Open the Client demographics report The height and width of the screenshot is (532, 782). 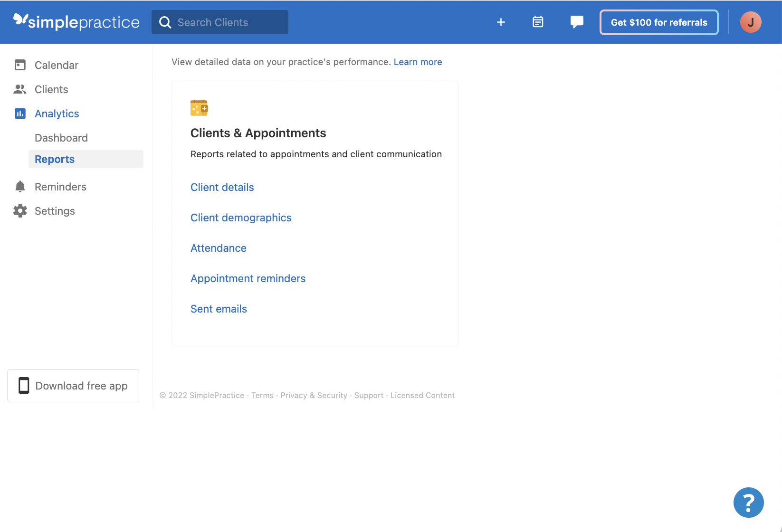pos(240,218)
